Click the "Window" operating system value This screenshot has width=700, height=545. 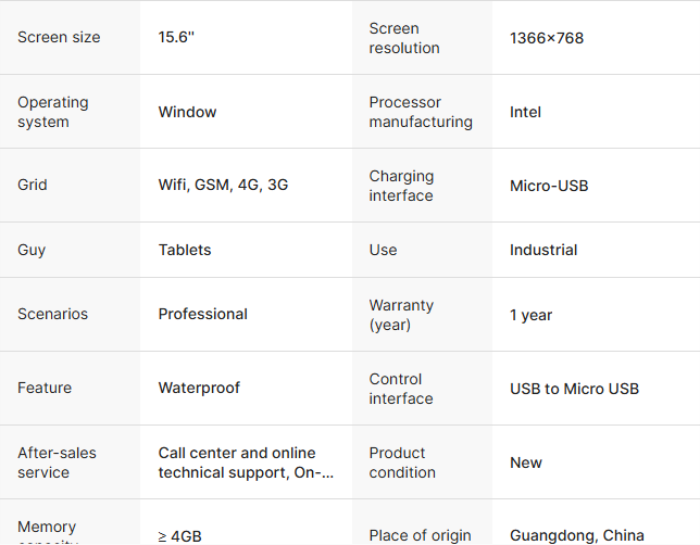click(187, 112)
